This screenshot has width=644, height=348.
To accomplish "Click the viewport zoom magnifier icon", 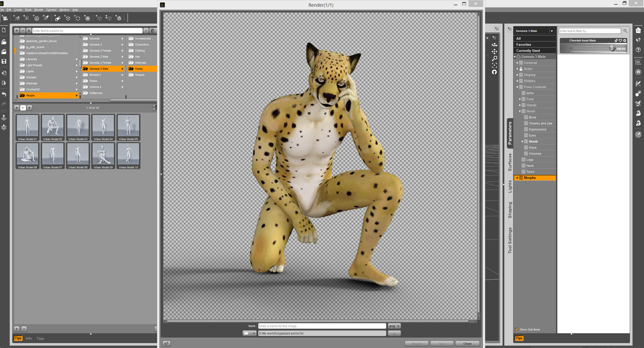I will pos(495,58).
